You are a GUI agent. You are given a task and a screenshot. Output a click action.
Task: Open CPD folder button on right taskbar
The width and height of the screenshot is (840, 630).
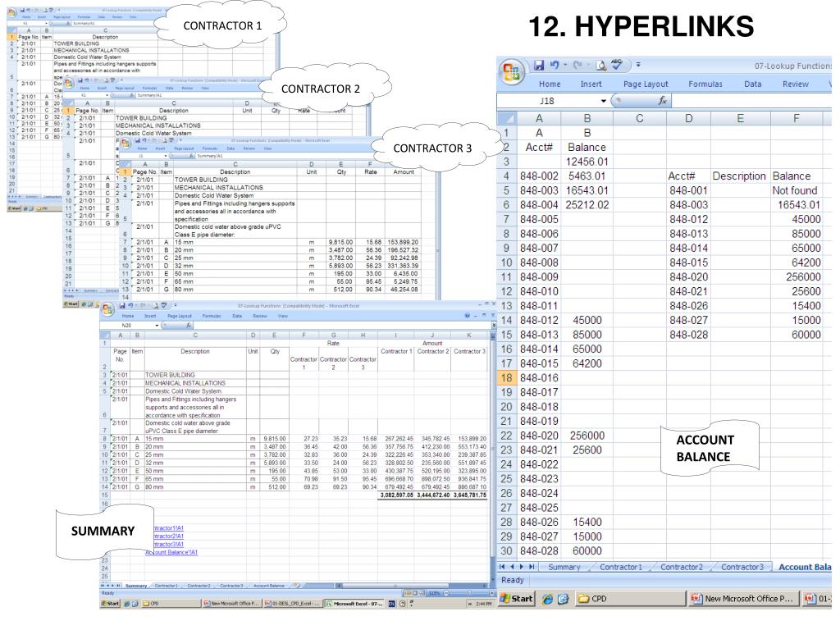(x=630, y=598)
